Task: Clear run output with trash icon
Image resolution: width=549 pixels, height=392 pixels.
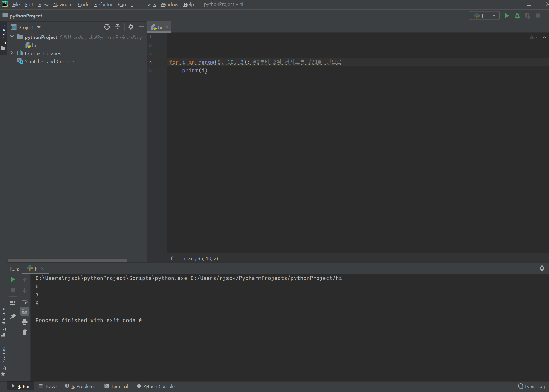Action: 25,332
